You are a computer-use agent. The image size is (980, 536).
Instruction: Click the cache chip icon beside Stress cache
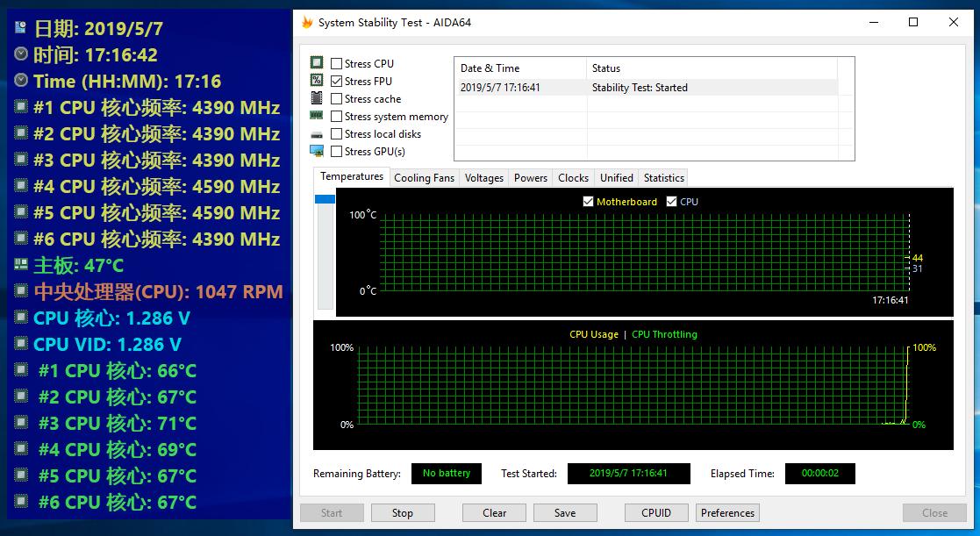[x=317, y=98]
